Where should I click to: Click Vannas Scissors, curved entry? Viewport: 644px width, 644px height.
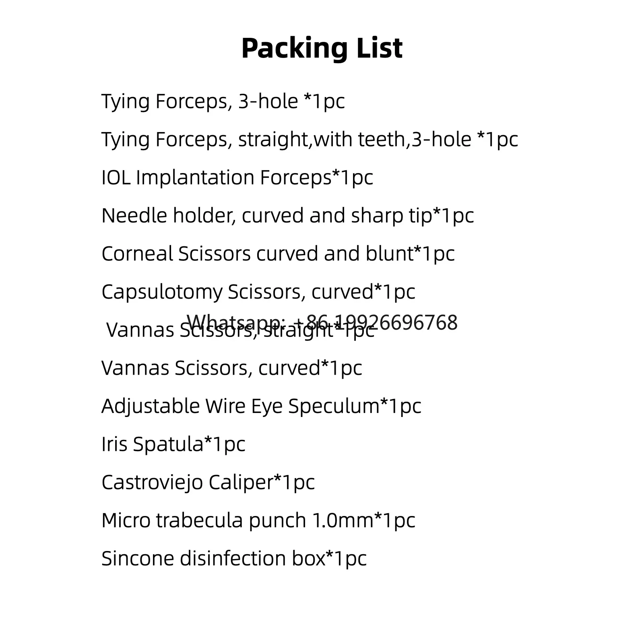[231, 368]
